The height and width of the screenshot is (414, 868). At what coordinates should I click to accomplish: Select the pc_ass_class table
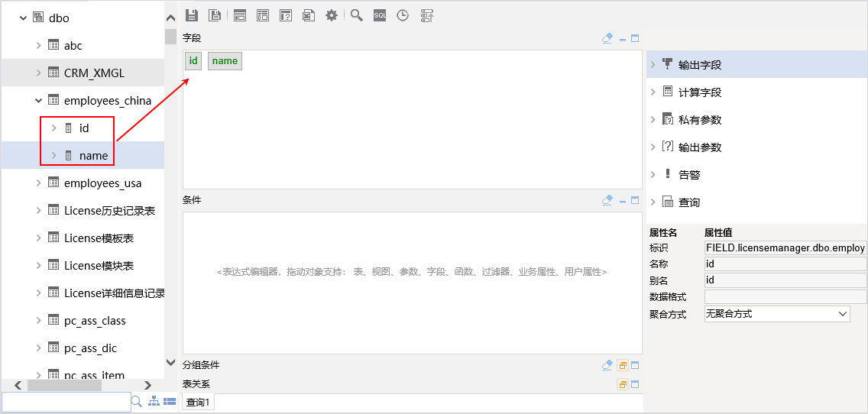click(96, 321)
